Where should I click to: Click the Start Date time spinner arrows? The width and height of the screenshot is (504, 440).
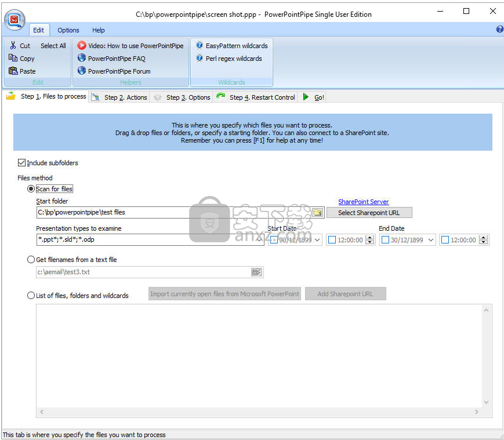coord(370,240)
